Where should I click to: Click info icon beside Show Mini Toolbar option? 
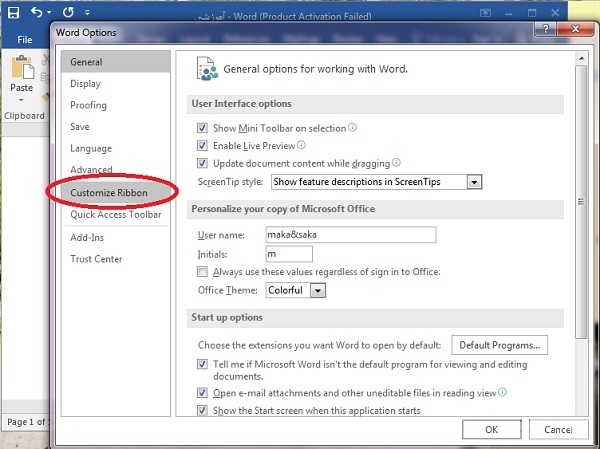pyautogui.click(x=352, y=128)
